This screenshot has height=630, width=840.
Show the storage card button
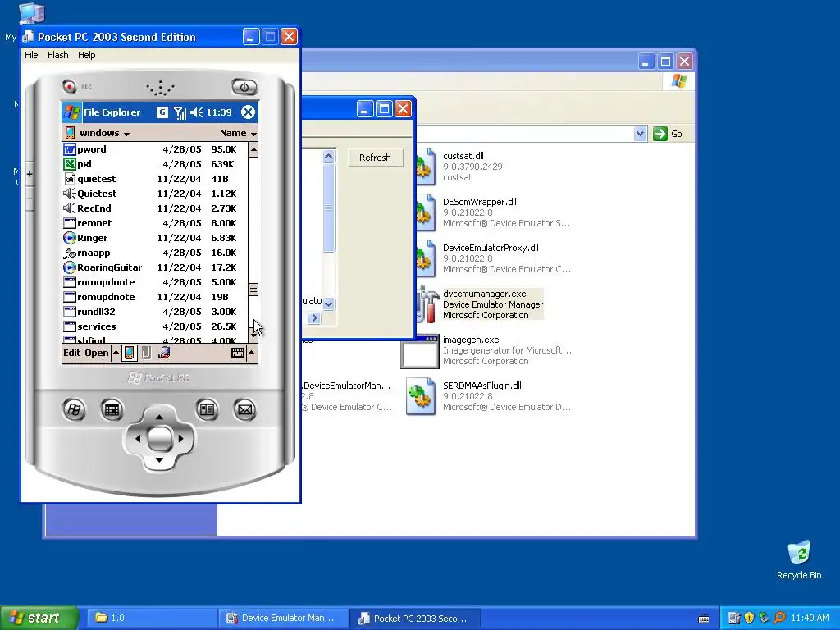click(x=146, y=353)
